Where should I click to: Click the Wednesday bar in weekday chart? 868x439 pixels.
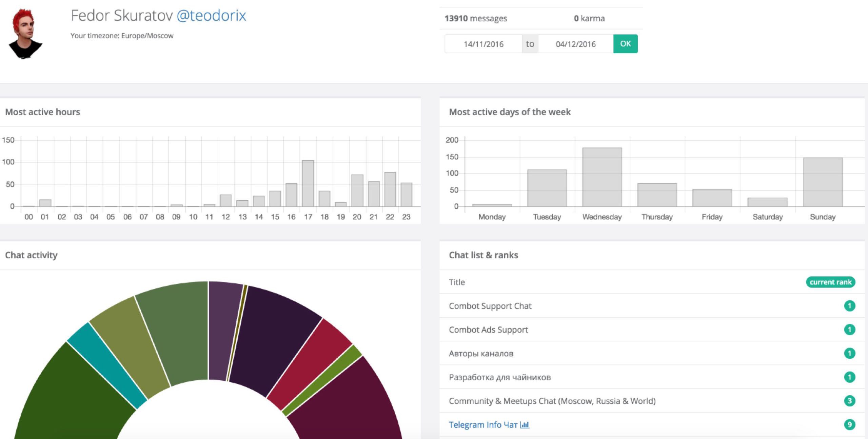pyautogui.click(x=602, y=177)
